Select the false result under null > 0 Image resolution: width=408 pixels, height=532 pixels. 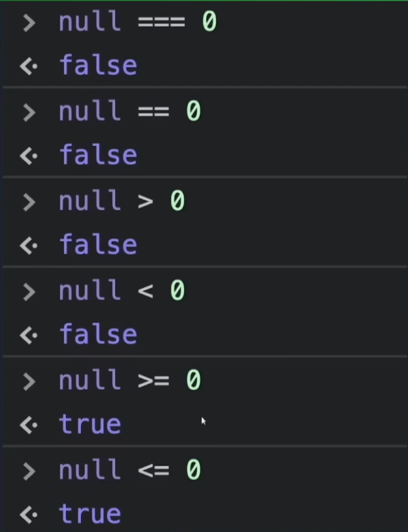[98, 244]
